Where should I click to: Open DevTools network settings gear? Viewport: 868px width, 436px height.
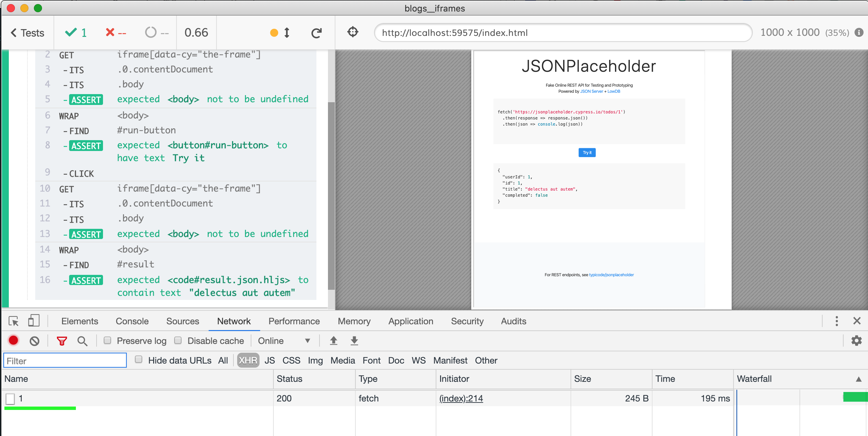point(856,341)
